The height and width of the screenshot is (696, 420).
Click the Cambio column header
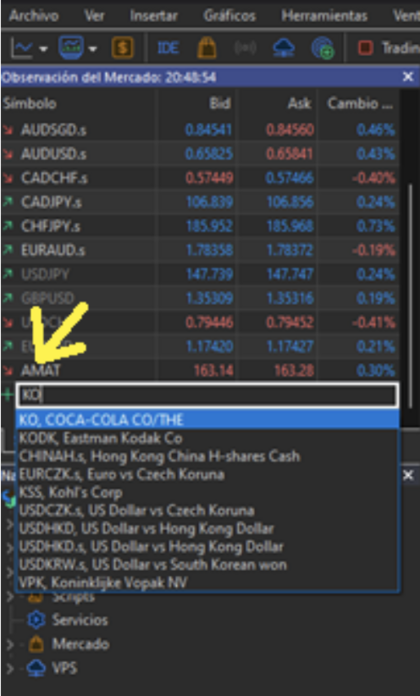(359, 103)
